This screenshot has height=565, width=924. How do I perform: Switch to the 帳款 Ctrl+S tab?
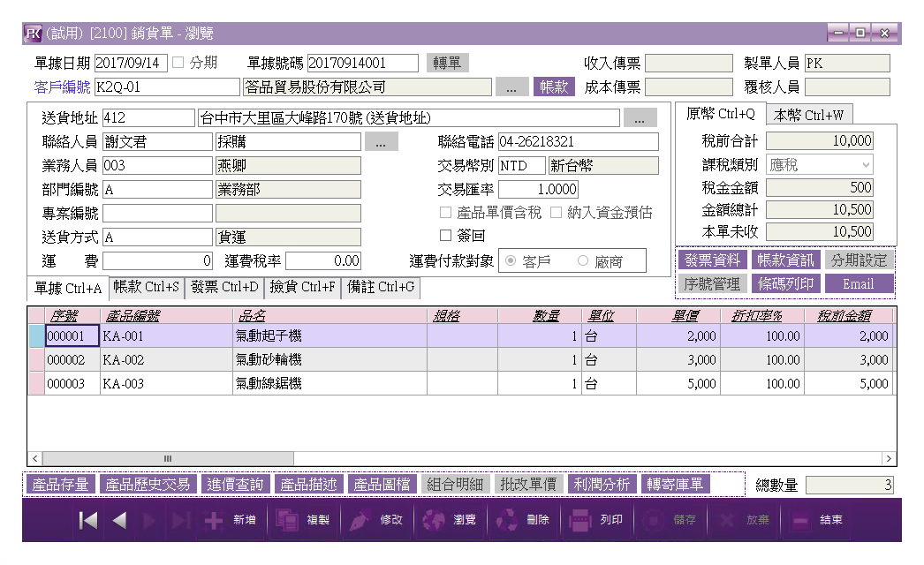[x=147, y=287]
